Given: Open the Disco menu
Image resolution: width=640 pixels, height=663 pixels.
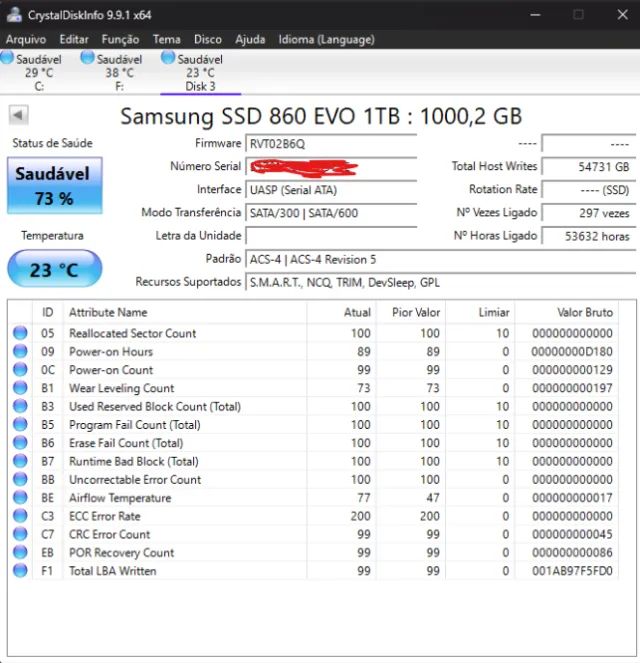Looking at the screenshot, I should coord(208,40).
